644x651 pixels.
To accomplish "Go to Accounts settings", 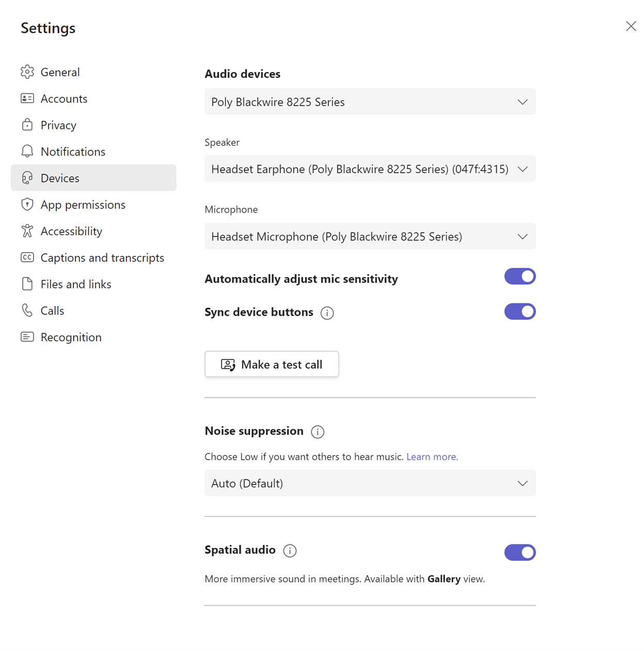I will pos(93,98).
